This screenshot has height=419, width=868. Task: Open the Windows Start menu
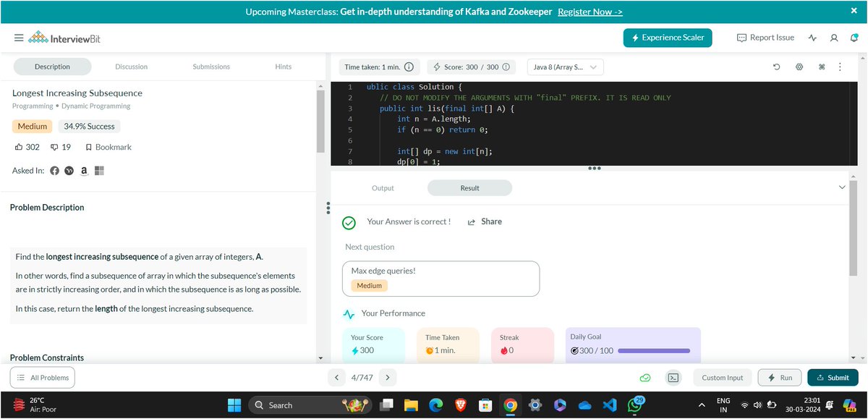click(x=234, y=405)
